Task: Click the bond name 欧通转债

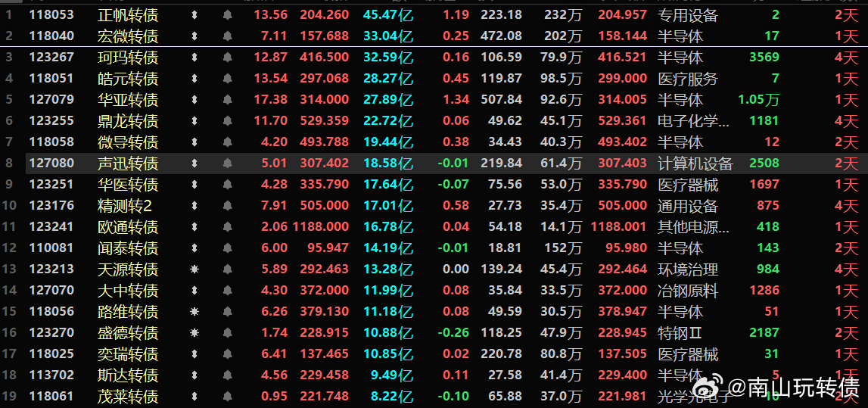Action: (128, 227)
